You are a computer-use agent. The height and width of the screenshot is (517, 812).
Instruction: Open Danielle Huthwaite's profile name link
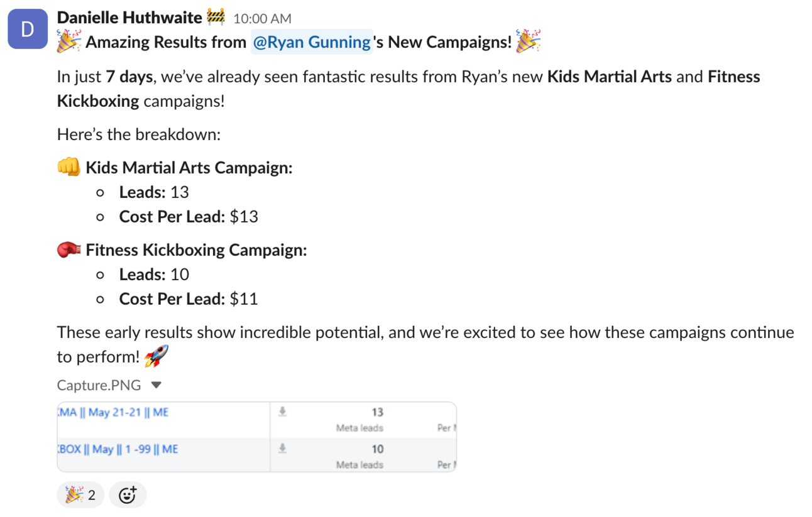pos(129,18)
